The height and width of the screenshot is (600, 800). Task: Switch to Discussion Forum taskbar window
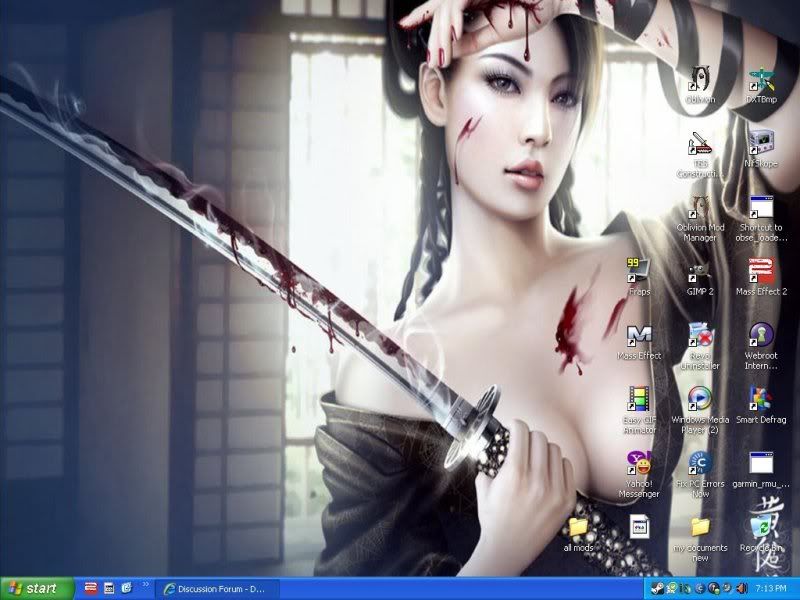pyautogui.click(x=216, y=588)
